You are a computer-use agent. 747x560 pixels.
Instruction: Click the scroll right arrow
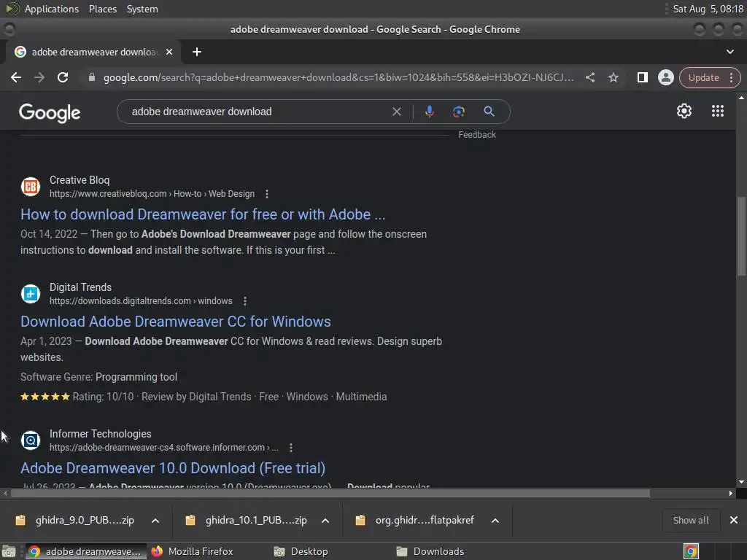[730, 494]
